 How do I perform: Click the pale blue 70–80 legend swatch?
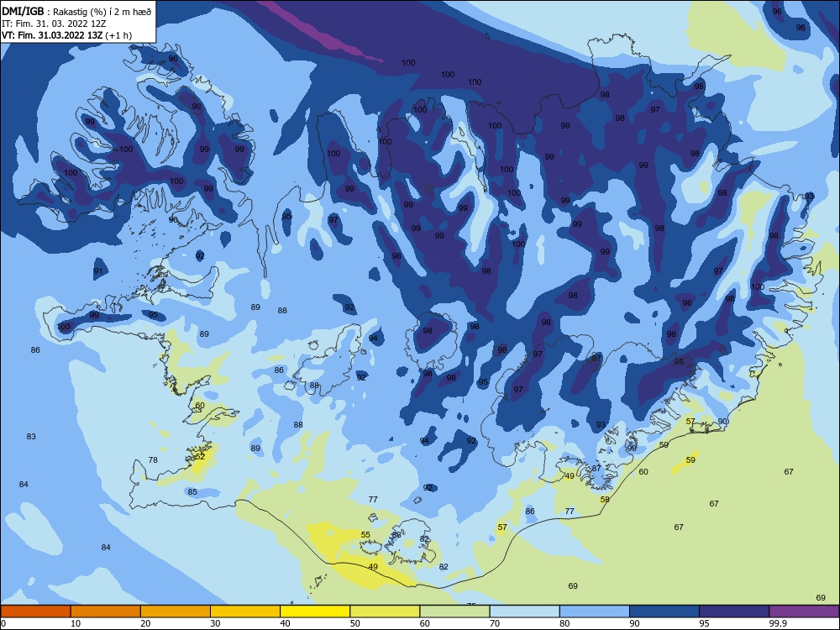(524, 612)
